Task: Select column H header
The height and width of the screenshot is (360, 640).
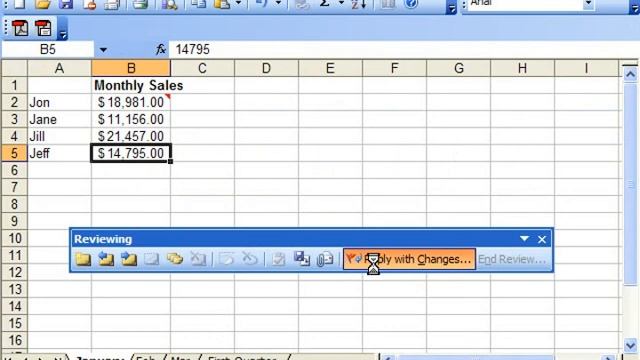Action: pyautogui.click(x=522, y=68)
